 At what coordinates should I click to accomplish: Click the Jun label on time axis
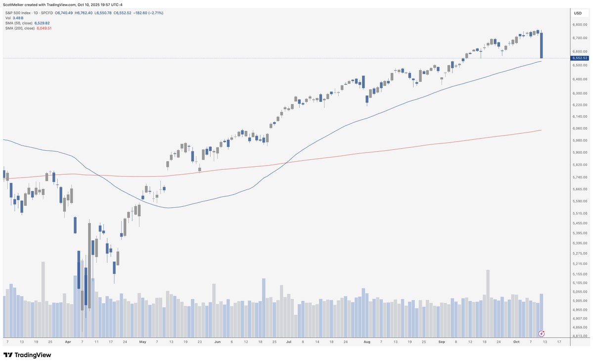217,341
